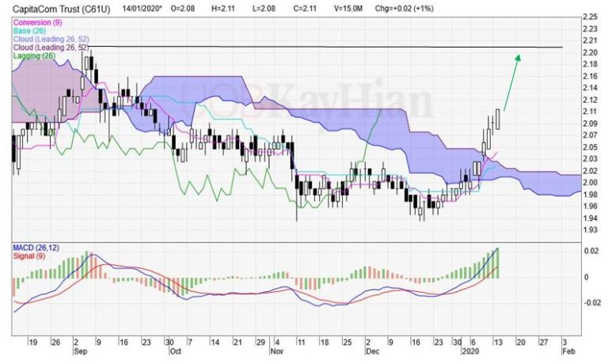Click the 2.20 price axis label
Viewport: 608px width, 364px height.
(590, 52)
